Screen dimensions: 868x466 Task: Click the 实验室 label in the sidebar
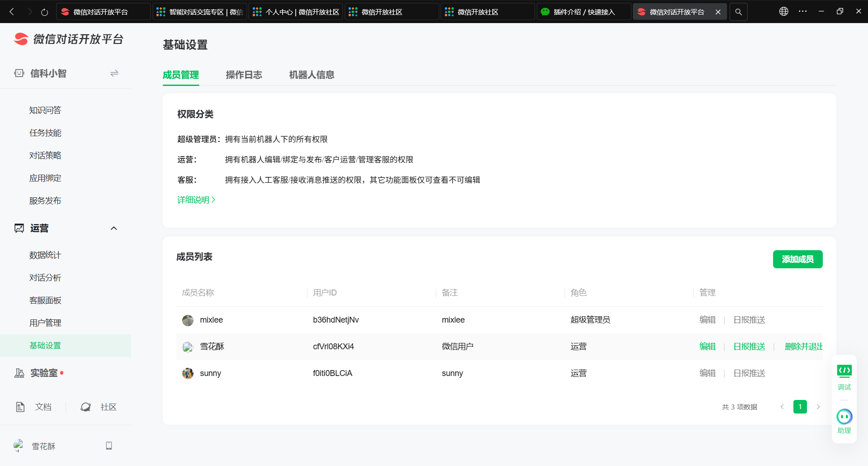(x=44, y=373)
